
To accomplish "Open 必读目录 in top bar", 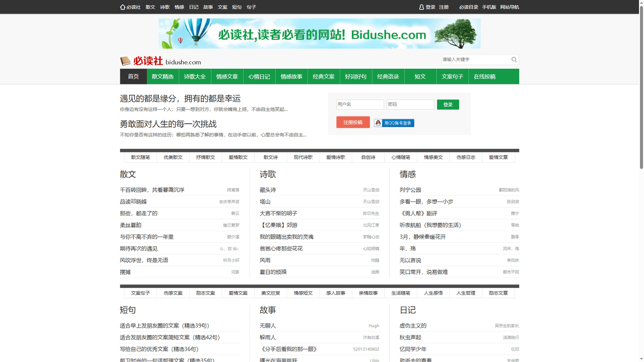I will 469,7.
